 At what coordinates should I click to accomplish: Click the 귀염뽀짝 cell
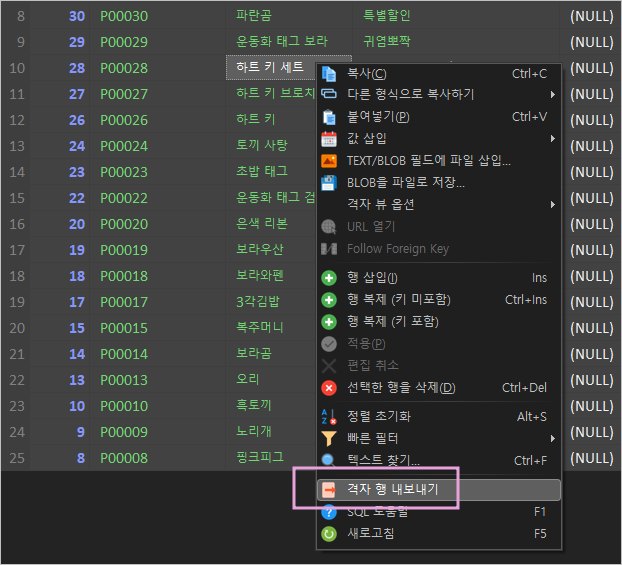(x=456, y=42)
